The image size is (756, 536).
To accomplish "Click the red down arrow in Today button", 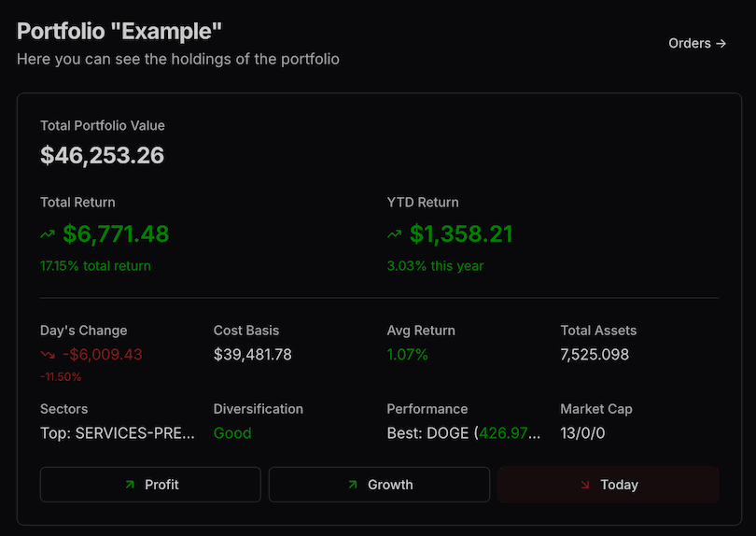I will [x=584, y=485].
